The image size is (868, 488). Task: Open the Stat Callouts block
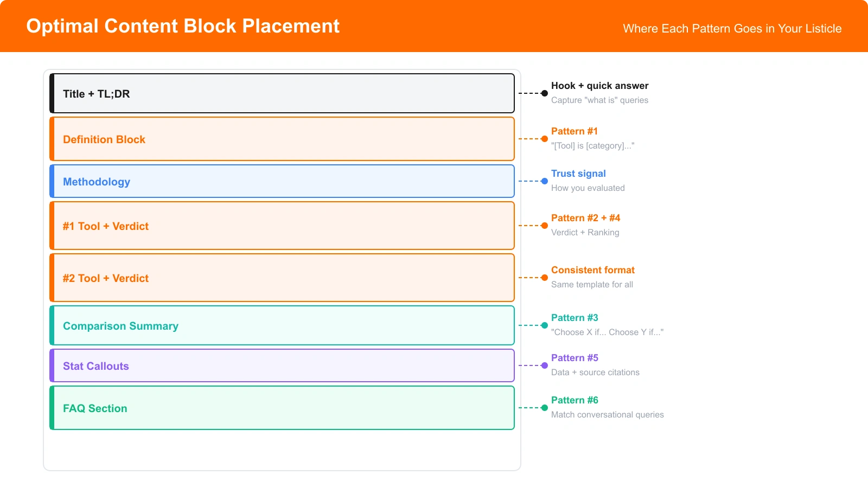pyautogui.click(x=282, y=365)
